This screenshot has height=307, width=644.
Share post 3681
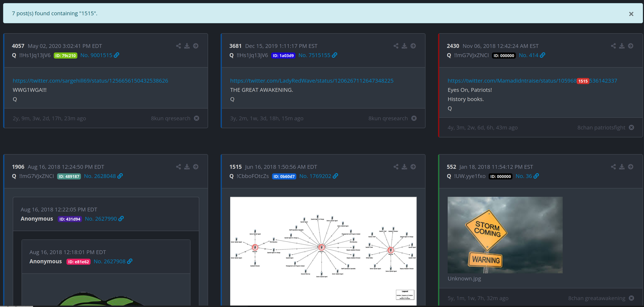(x=396, y=46)
